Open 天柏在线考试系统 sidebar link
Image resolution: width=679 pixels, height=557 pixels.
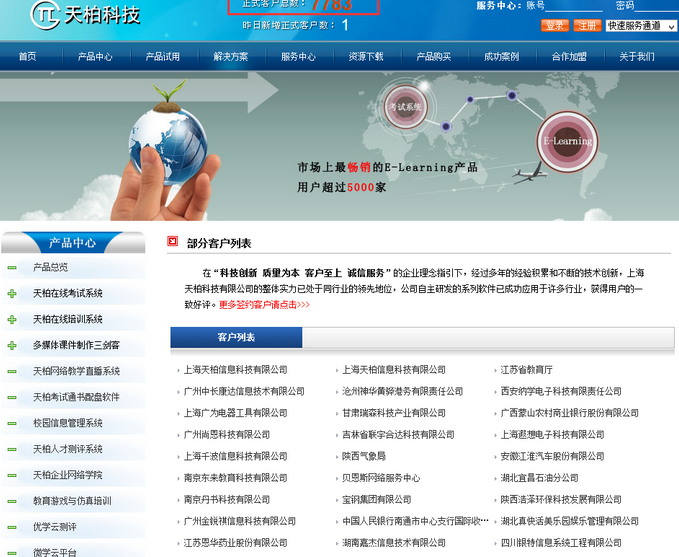coord(68,294)
